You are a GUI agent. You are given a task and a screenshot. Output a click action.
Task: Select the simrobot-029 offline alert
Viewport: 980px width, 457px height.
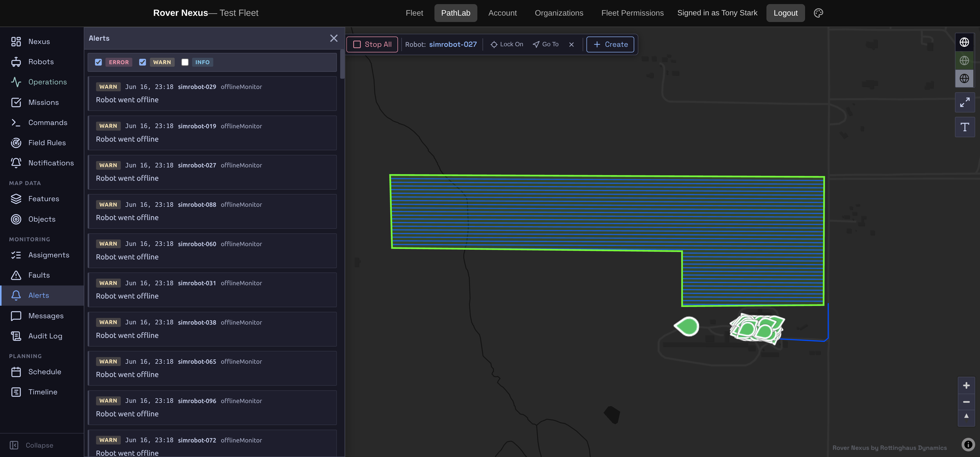[x=212, y=94]
